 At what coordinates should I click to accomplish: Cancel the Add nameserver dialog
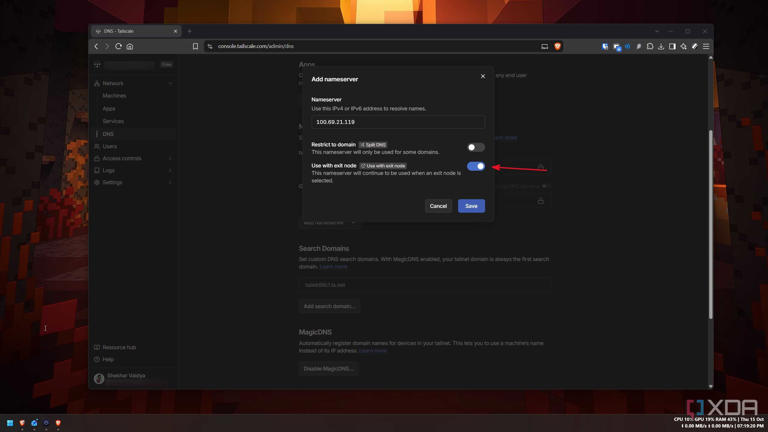[438, 206]
